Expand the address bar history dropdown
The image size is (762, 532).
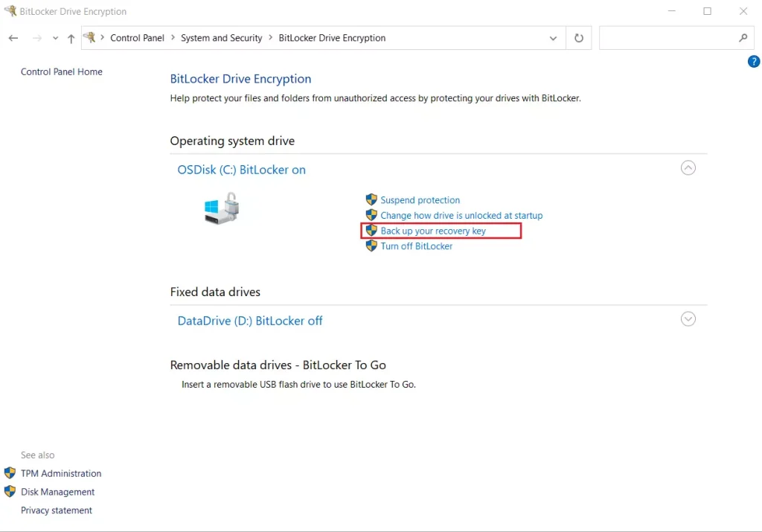553,39
